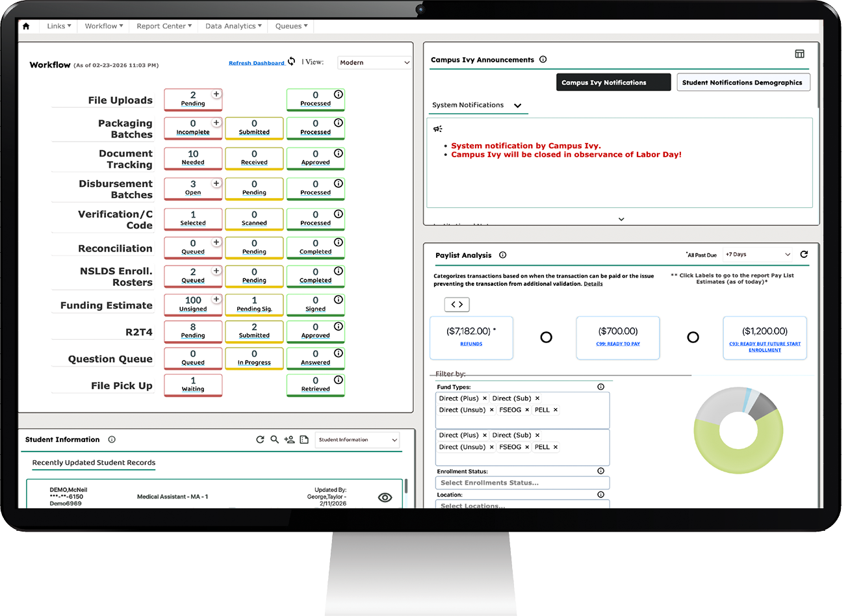Refresh the Paylist Analysis panel
The width and height of the screenshot is (848, 616).
click(804, 255)
